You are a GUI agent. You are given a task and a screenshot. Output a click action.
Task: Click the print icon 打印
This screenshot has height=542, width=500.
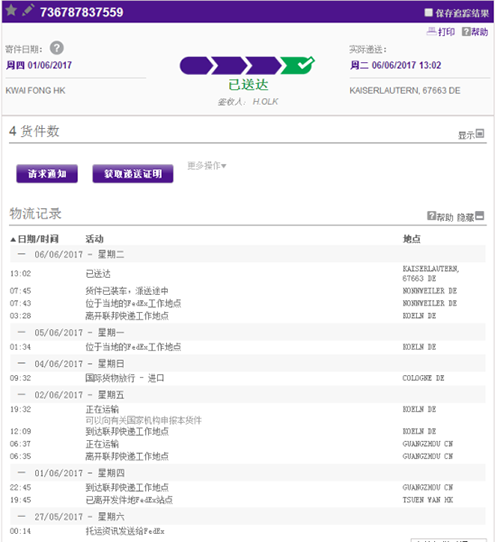(441, 32)
